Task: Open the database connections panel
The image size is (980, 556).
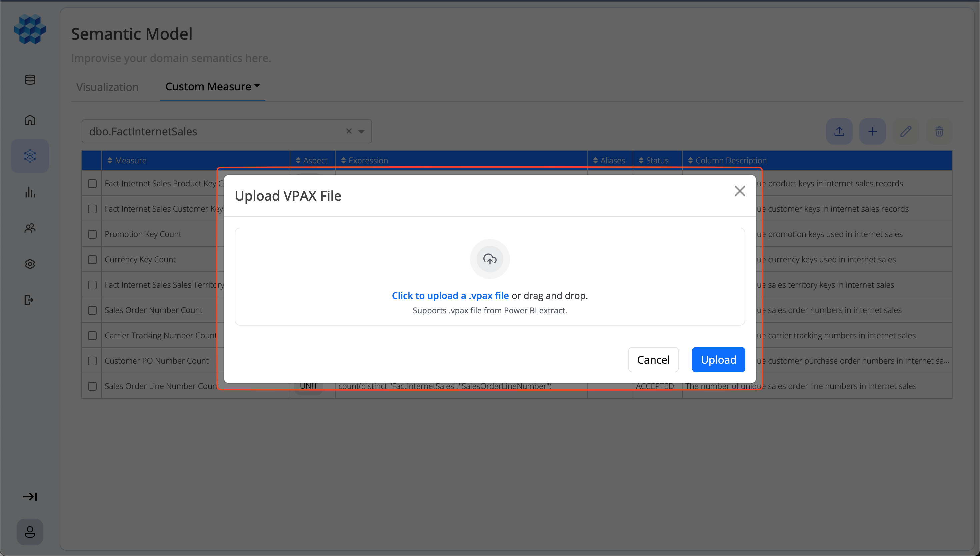Action: [30, 80]
